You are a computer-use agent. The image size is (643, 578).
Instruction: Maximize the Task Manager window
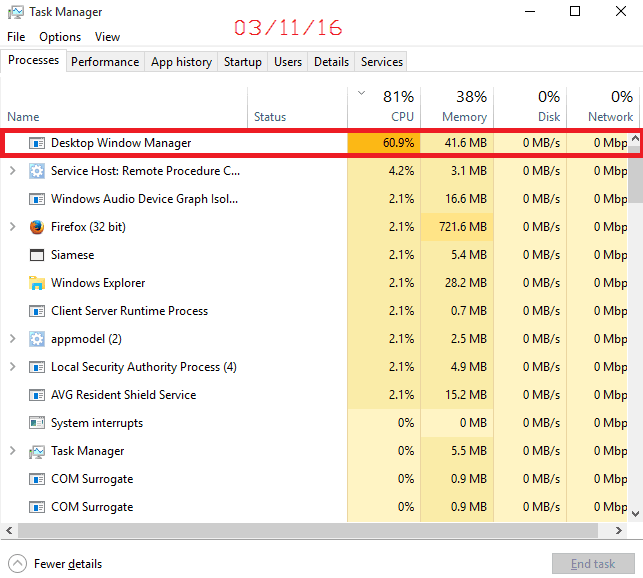pos(575,11)
